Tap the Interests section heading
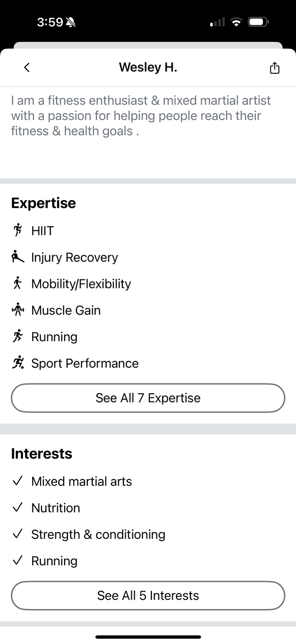The image size is (296, 644). 41,453
